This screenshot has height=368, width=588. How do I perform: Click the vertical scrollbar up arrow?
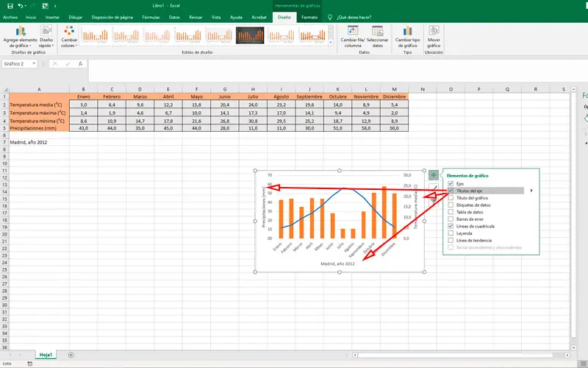573,89
